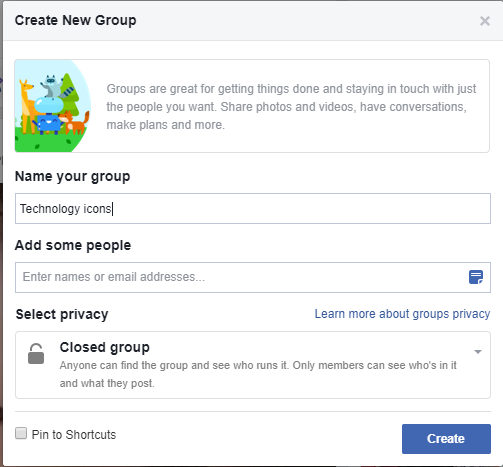Click the Name your group heading
Screen dimensions: 503x467
click(72, 177)
